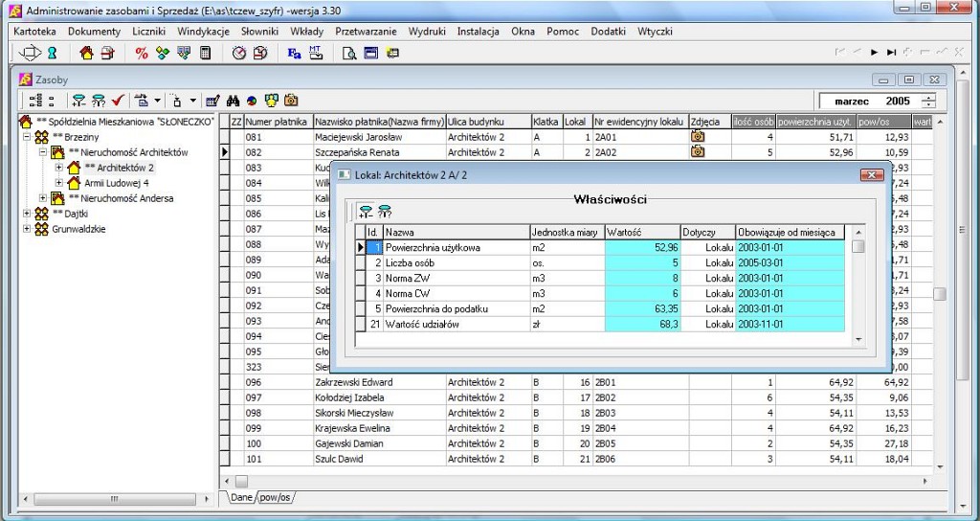Open the Liczniki menu
The width and height of the screenshot is (980, 521).
tap(148, 32)
